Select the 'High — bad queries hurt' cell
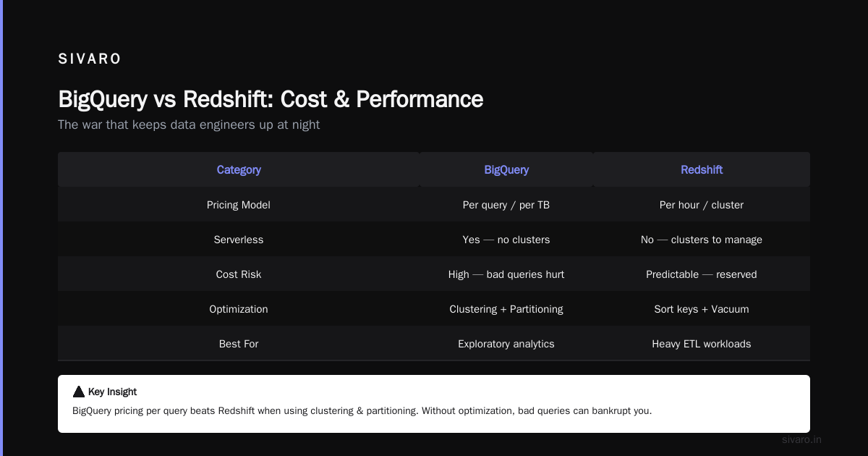The image size is (868, 456). tap(506, 274)
